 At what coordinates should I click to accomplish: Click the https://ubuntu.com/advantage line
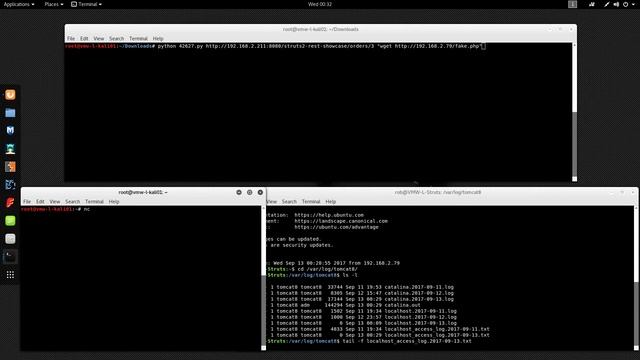[336, 227]
